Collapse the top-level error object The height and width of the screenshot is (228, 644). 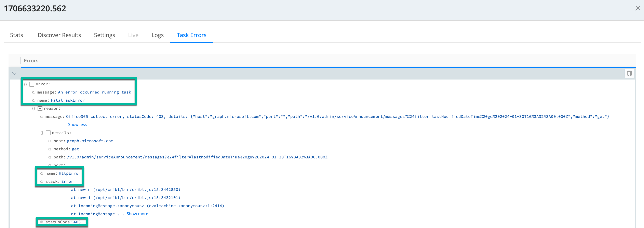tap(32, 84)
